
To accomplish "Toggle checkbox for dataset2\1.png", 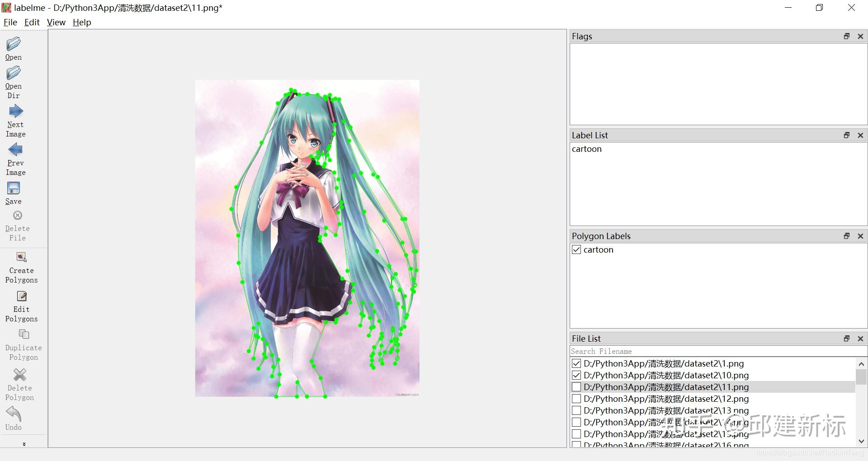I will [x=576, y=363].
